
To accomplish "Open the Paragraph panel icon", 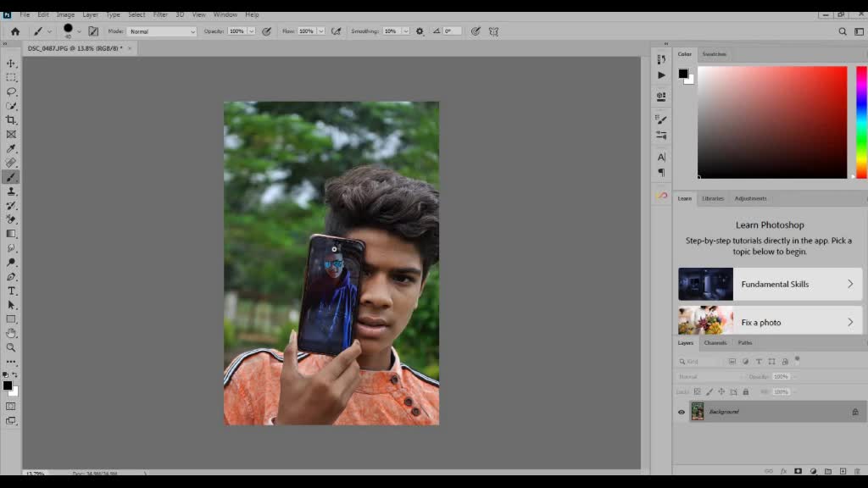I will 661,173.
